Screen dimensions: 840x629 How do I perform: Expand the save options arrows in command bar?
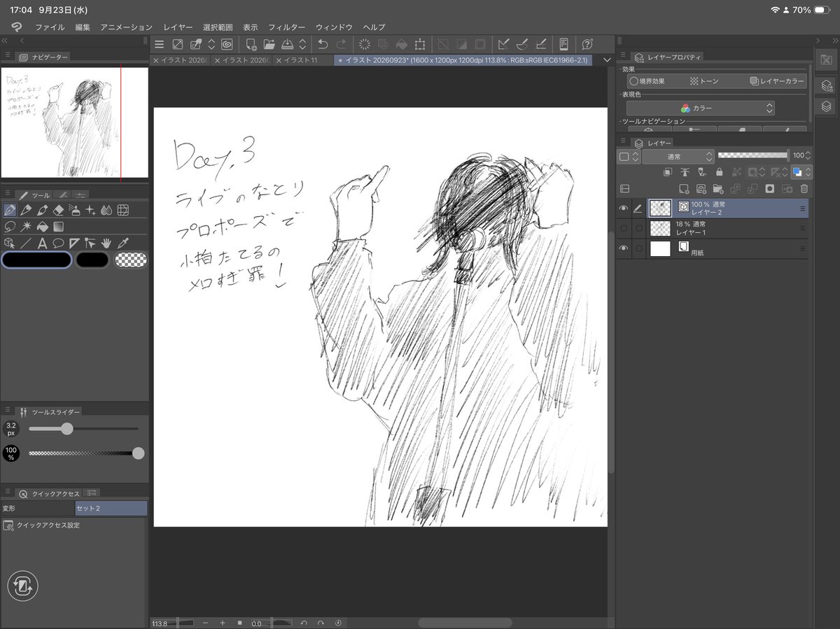302,44
